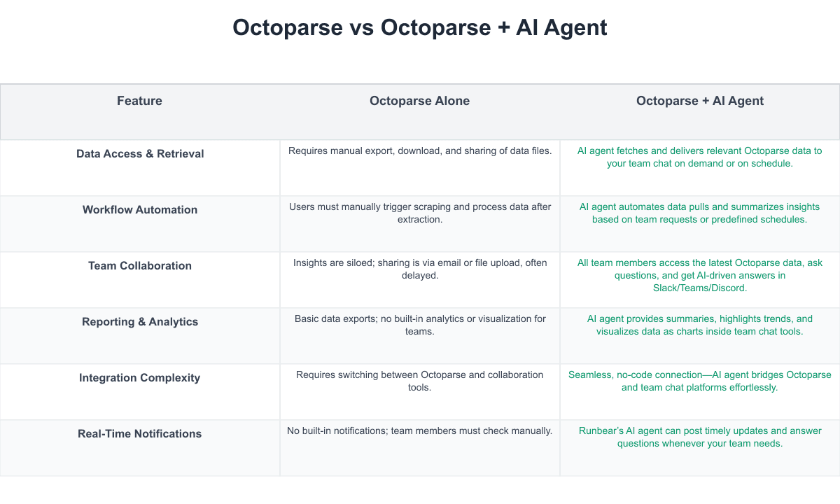840x504 pixels.
Task: Click the 'Users must manually trigger scraping' cell
Action: 420,213
